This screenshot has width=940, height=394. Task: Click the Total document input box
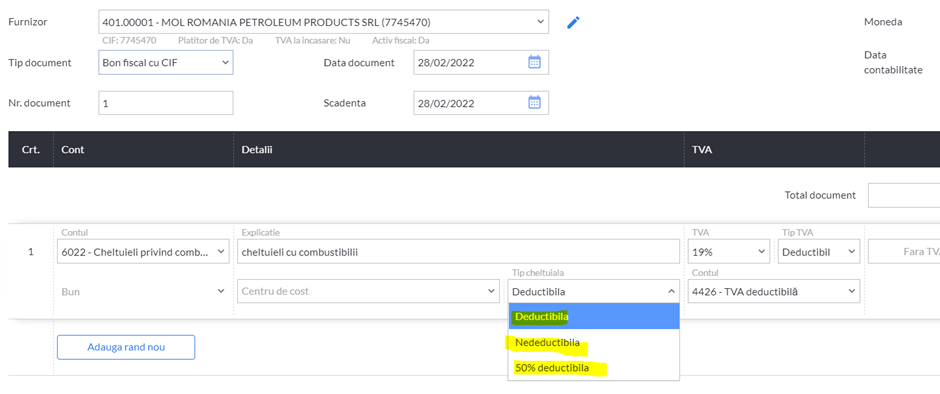tap(903, 196)
